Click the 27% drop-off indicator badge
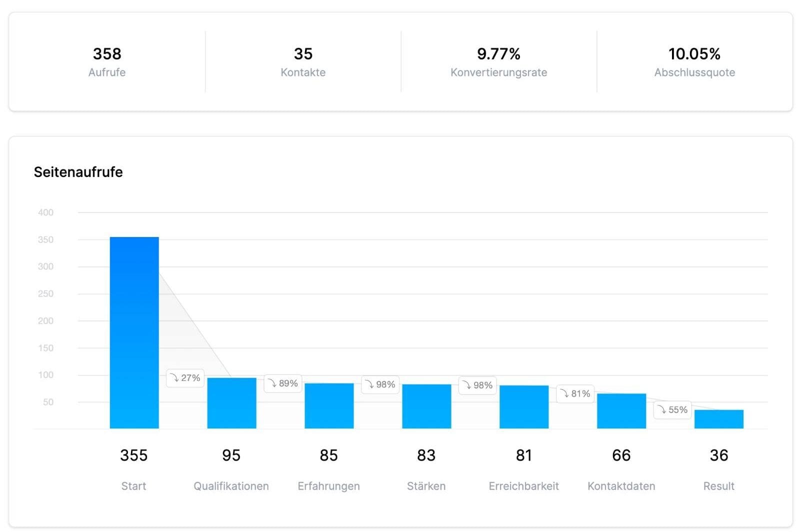This screenshot has height=532, width=800. click(x=185, y=378)
